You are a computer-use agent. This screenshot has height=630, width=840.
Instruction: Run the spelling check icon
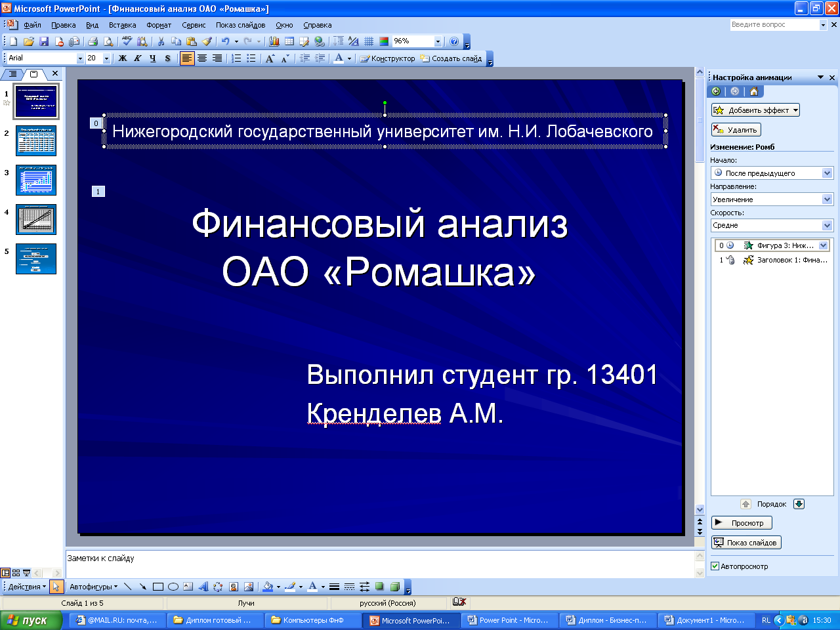tap(127, 41)
